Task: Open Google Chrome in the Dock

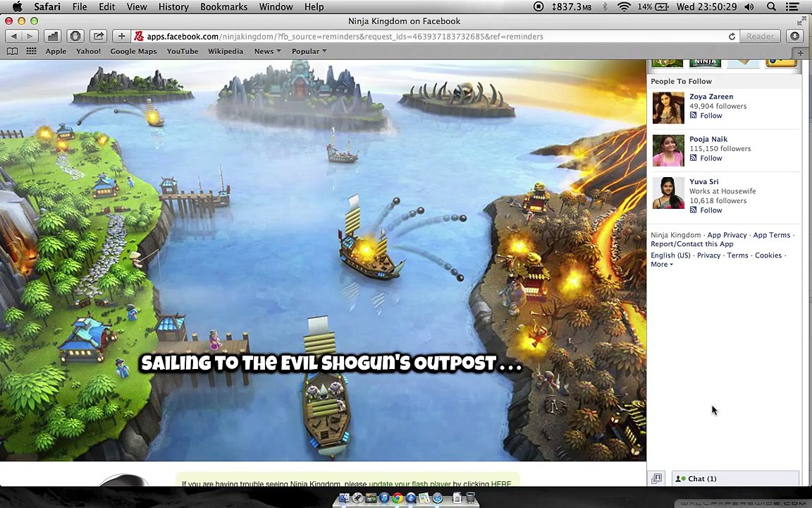Action: (398, 498)
